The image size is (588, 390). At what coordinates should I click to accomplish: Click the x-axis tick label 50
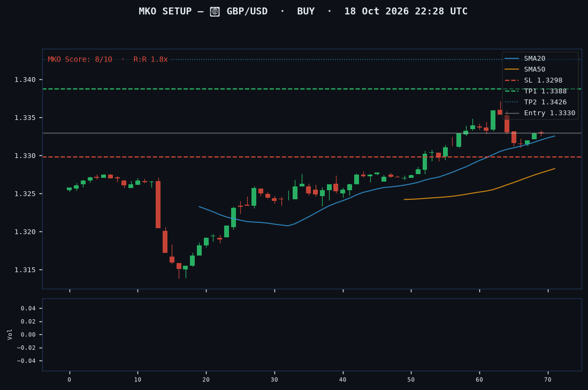point(411,379)
